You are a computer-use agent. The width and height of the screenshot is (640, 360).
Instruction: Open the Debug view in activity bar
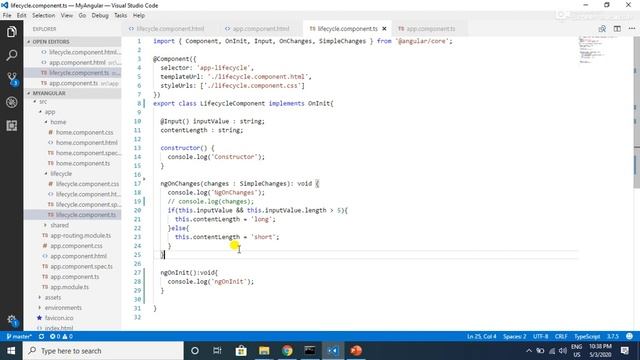pyautogui.click(x=11, y=102)
